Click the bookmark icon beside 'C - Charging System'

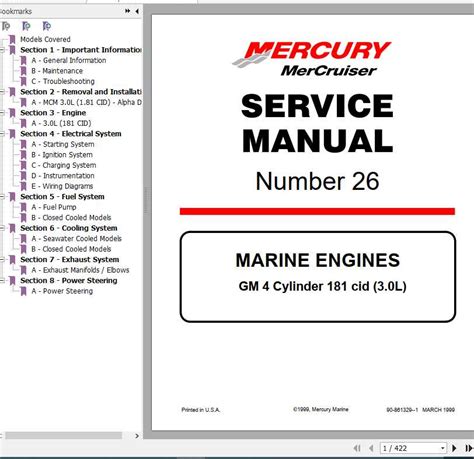point(23,165)
